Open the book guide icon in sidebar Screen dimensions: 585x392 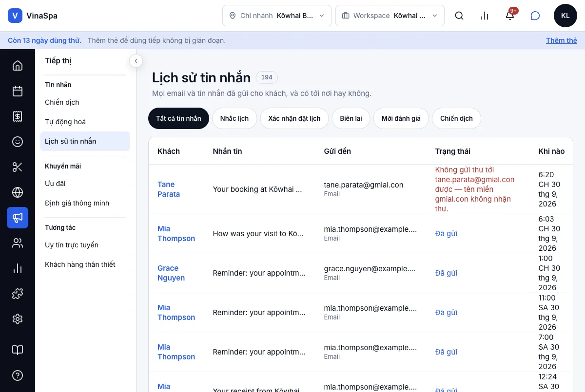18,350
